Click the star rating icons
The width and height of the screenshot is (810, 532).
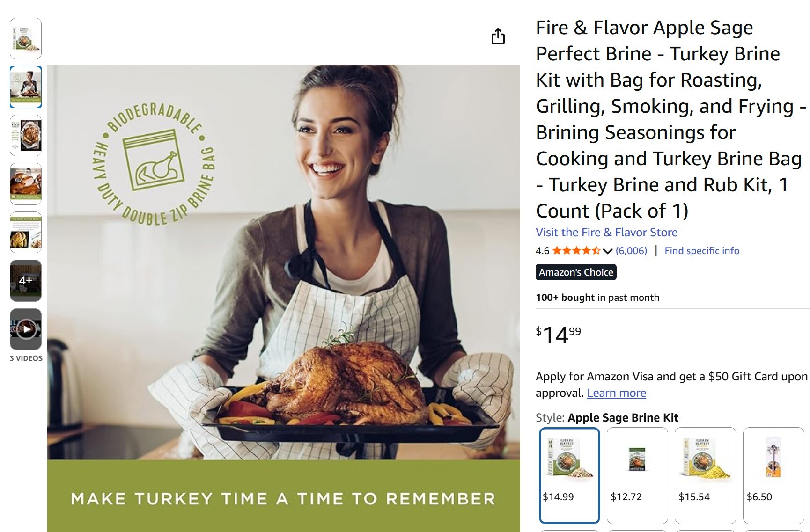coord(576,251)
